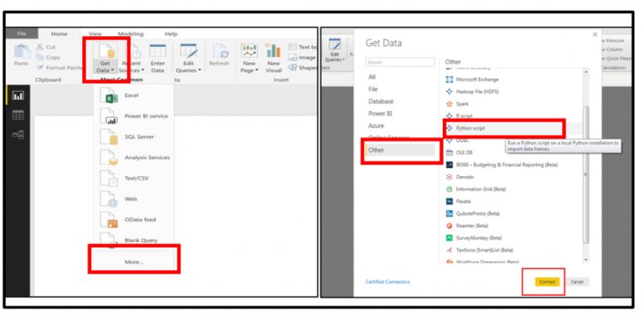
Task: Open the Help tab
Action: [x=171, y=34]
